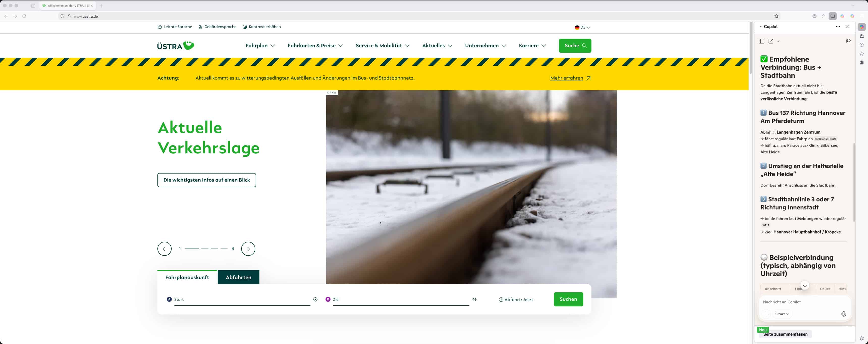
Task: Click the green Suchen button
Action: pos(568,299)
